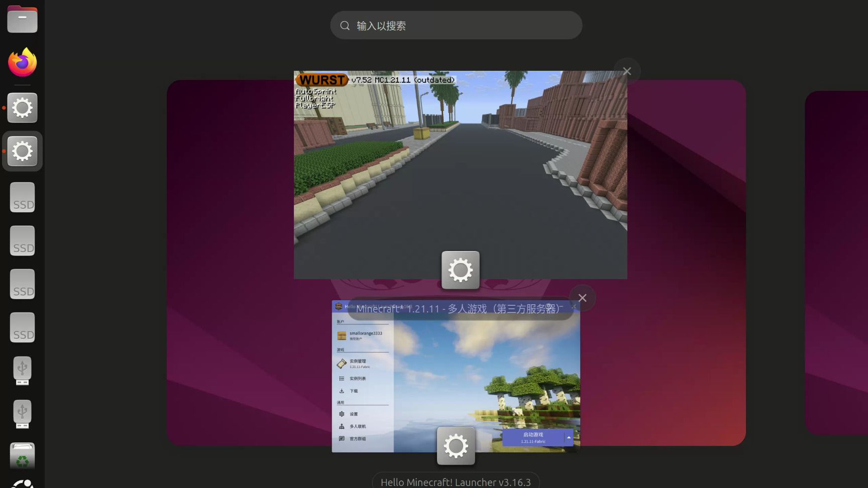Open 下载 in the launcher sidebar

point(362,391)
